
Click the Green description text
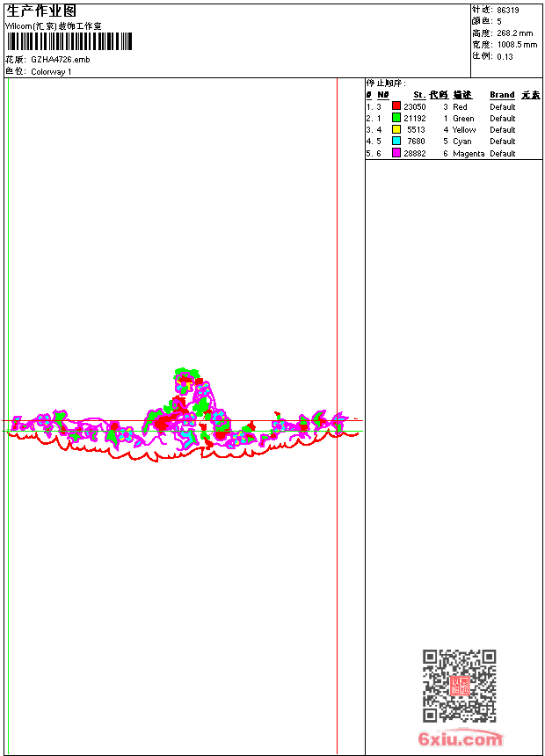point(463,118)
